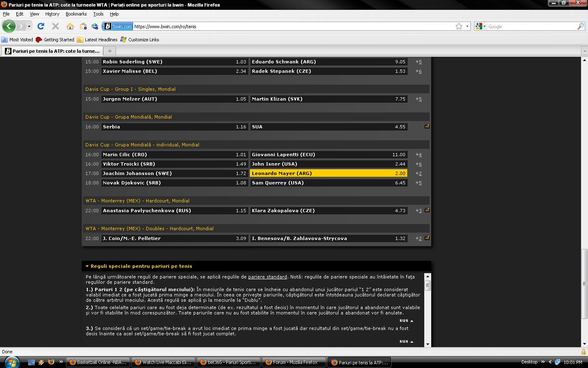Screen dimensions: 588x368
Task: Select Marin Cilic odds 1.01
Action: pyautogui.click(x=174, y=155)
